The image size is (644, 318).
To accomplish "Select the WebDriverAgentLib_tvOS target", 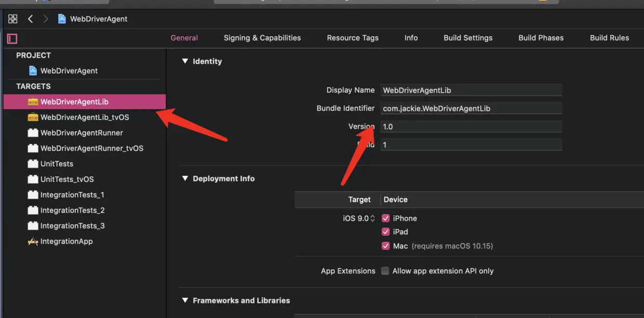I will click(84, 117).
